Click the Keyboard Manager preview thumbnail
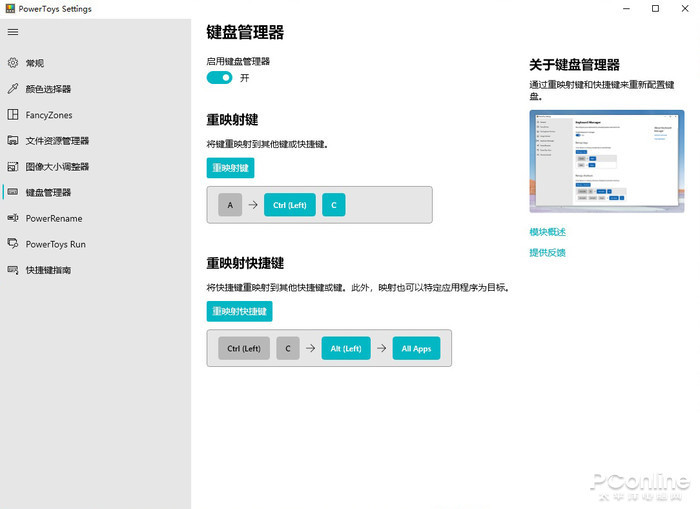 607,161
